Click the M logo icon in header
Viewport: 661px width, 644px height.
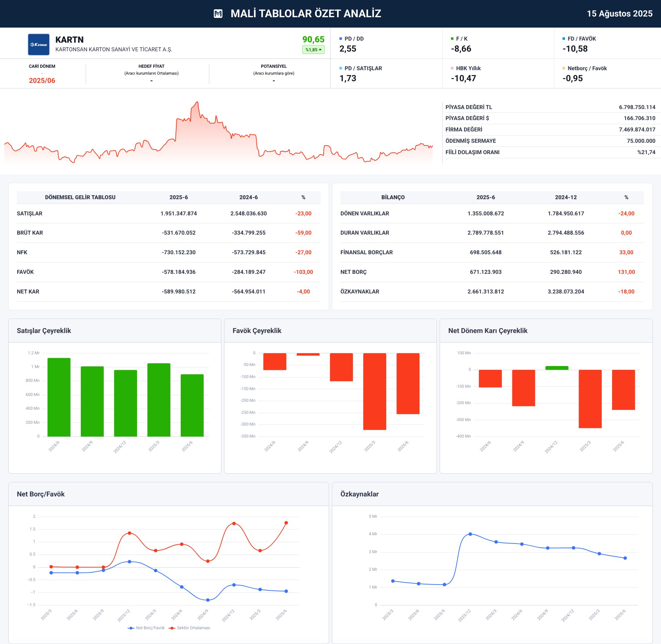pyautogui.click(x=218, y=14)
